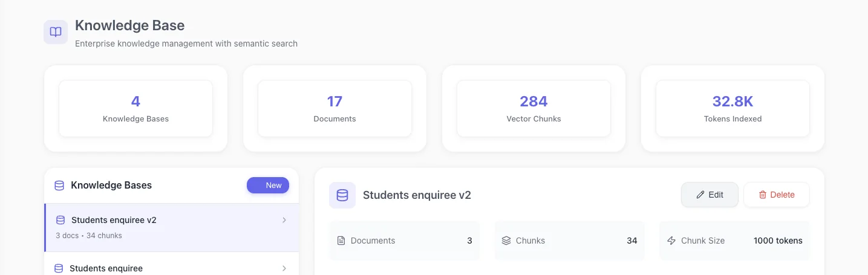This screenshot has width=868, height=275.
Task: Click the Chunk Size lightning icon
Action: (x=671, y=241)
